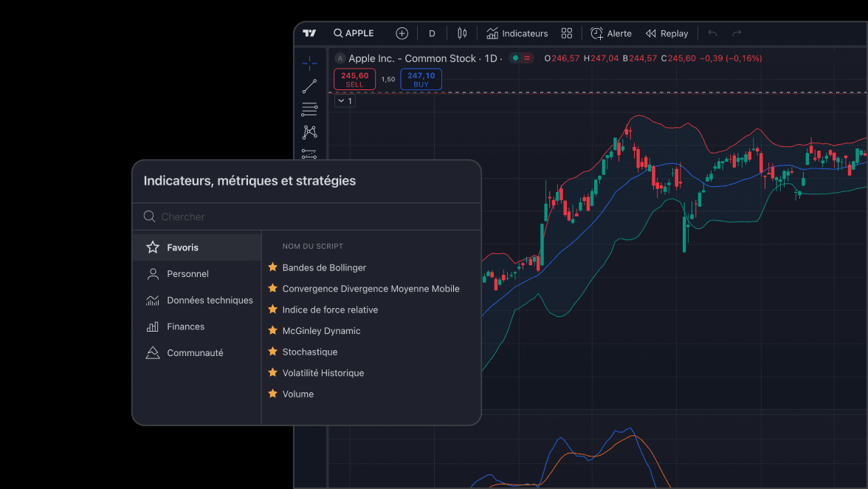Toggle the favorite star next to Volume
The width and height of the screenshot is (868, 489).
[x=272, y=394]
